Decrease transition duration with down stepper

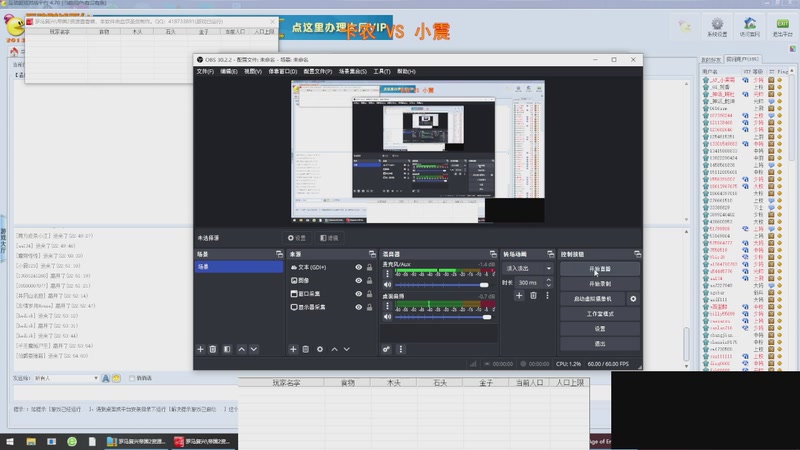click(548, 285)
